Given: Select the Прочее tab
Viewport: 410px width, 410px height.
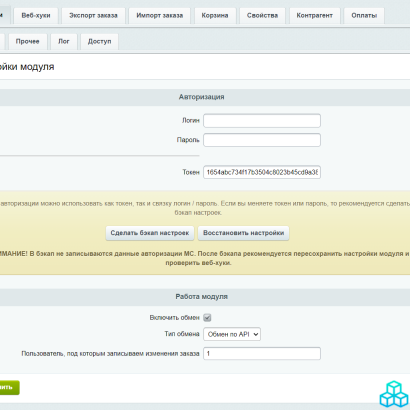Looking at the screenshot, I should tap(28, 41).
